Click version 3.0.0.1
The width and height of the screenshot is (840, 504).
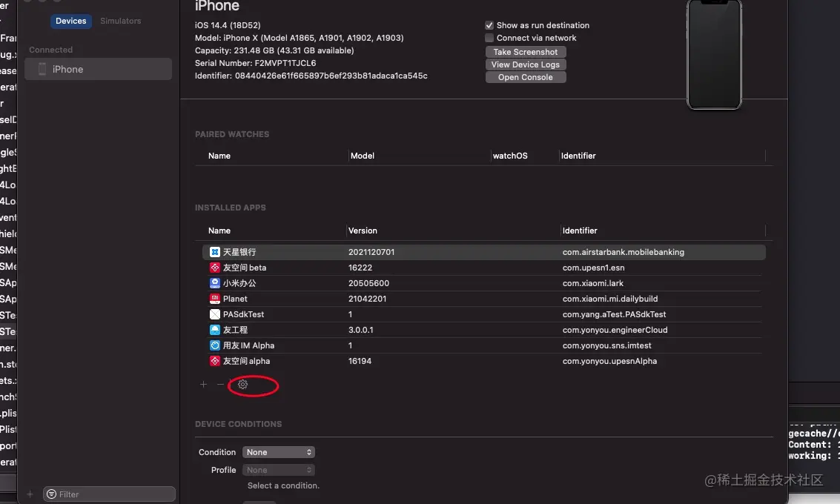pyautogui.click(x=360, y=329)
